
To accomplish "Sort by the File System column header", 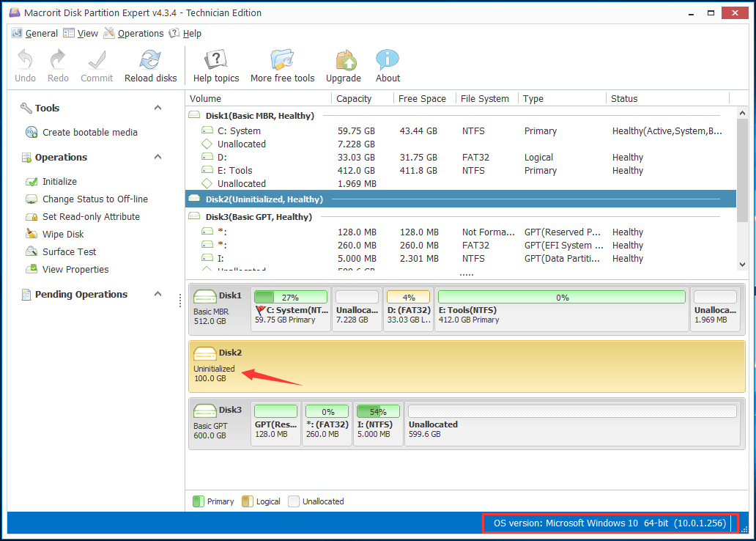I will click(487, 98).
